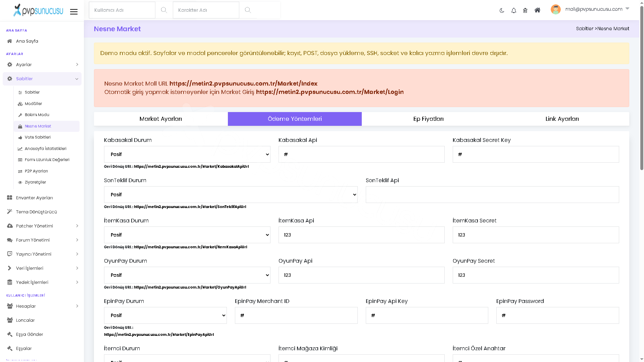Screen dimensions: 644x362
Task: Click the trash can icon in header
Action: pos(525,10)
